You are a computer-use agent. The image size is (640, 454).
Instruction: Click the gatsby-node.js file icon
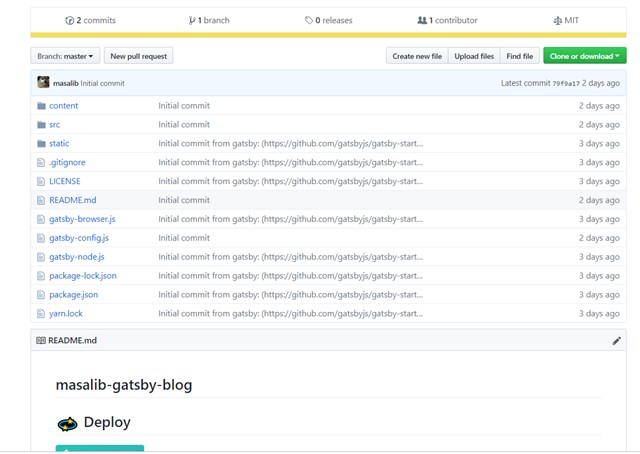point(41,257)
